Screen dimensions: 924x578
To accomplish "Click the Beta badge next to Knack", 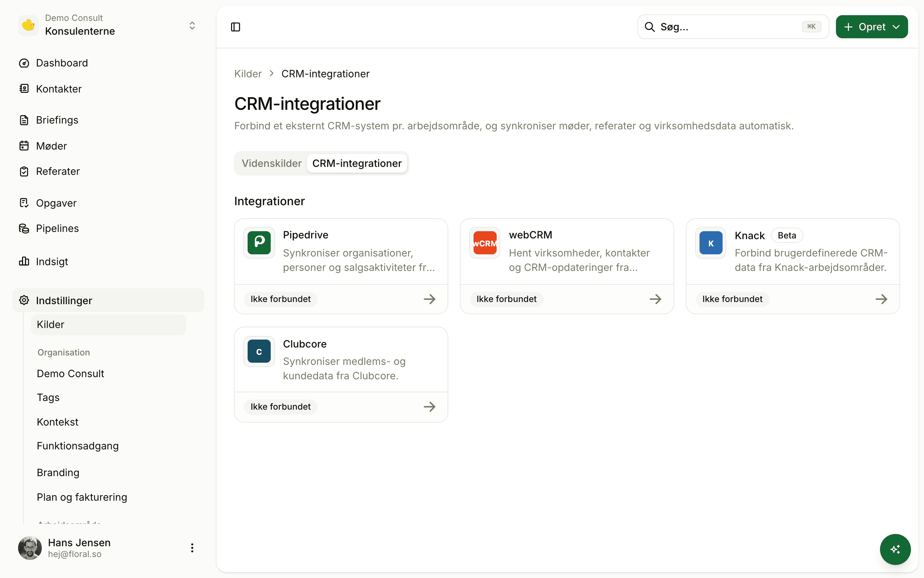I will click(x=787, y=236).
